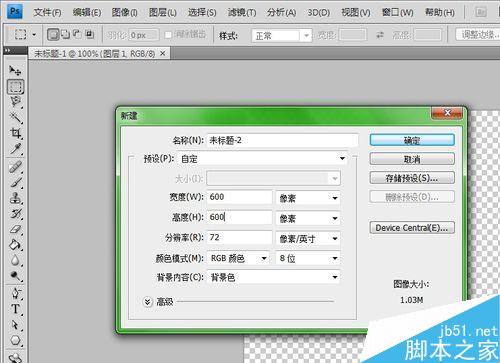Open the 帮助(H) menu
This screenshot has width=500, height=363.
[440, 13]
